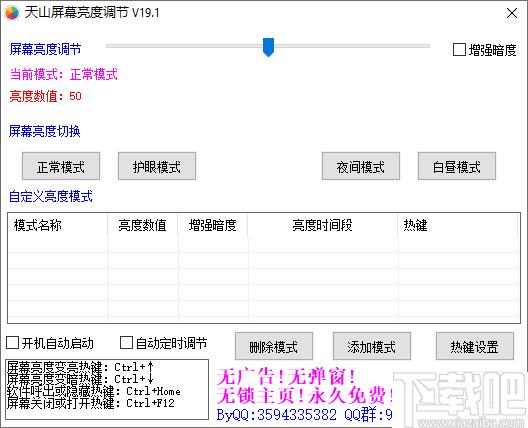Click 屏幕亮度变暗热键 Ctrl+↓ line
The height and width of the screenshot is (428, 528).
click(80, 379)
